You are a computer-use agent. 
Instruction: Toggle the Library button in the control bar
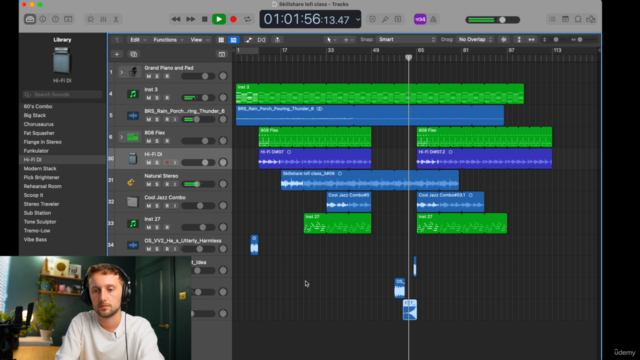tap(30, 19)
